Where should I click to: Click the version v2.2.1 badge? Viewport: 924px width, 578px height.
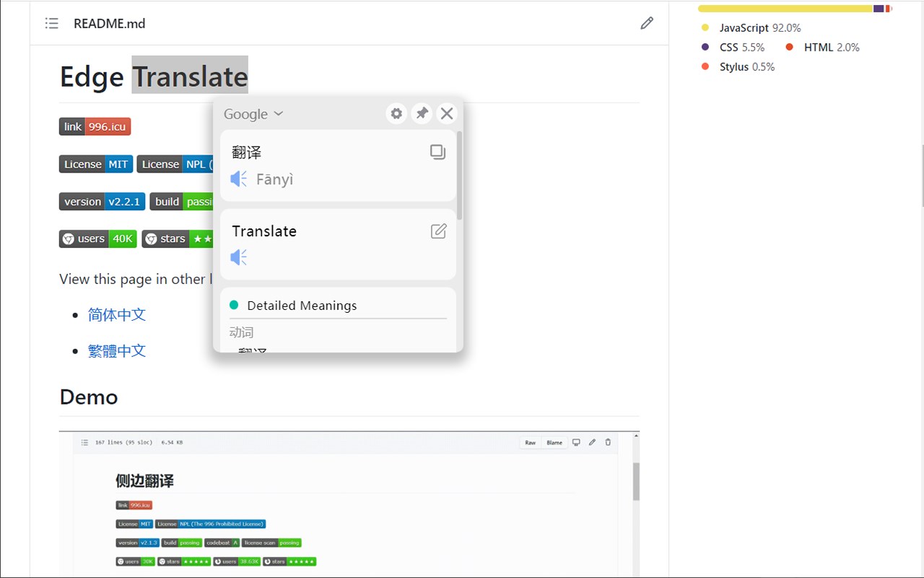102,202
